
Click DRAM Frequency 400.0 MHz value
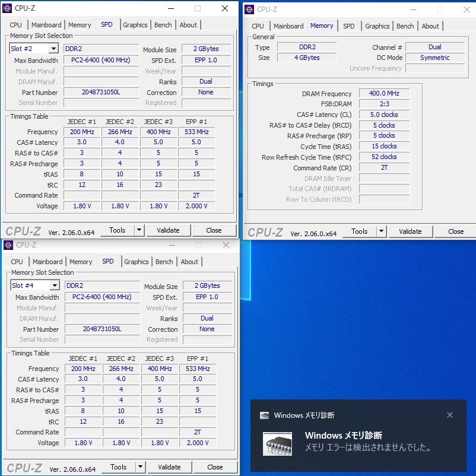(384, 93)
